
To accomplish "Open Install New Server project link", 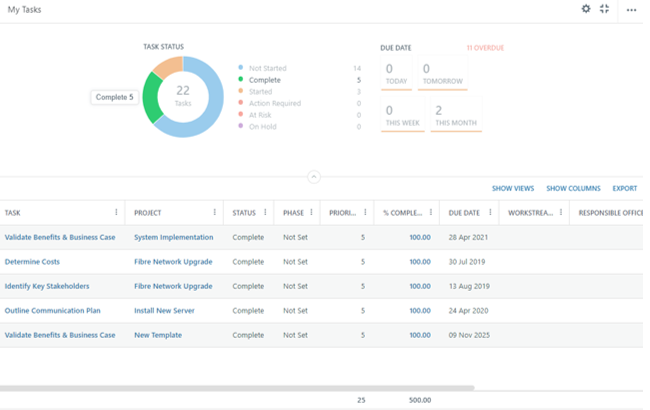I will click(164, 311).
